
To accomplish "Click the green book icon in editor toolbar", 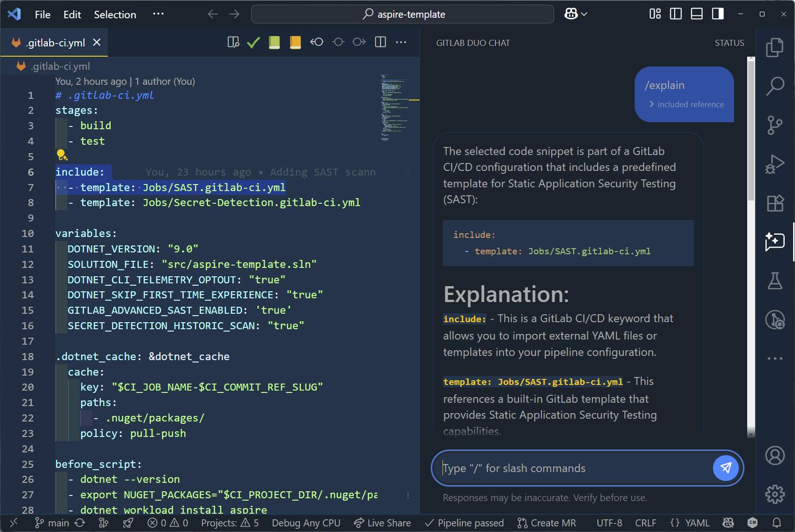I will pyautogui.click(x=274, y=43).
